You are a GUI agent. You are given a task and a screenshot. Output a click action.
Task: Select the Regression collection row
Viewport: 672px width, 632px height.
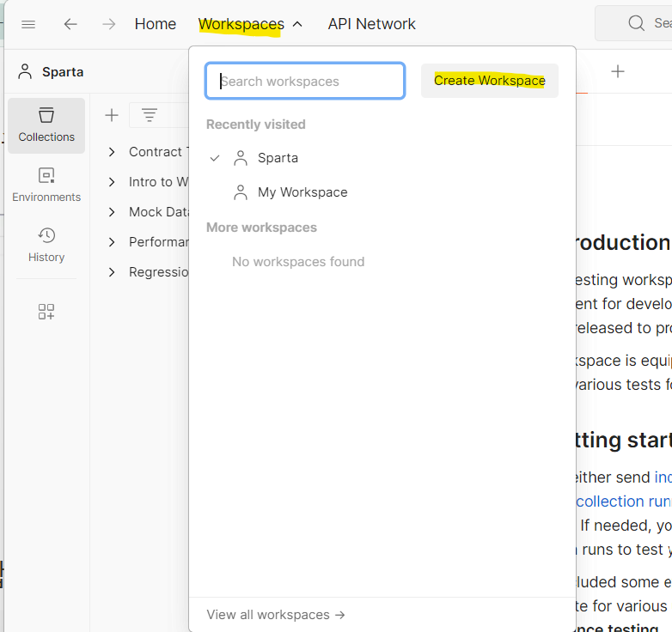click(159, 272)
